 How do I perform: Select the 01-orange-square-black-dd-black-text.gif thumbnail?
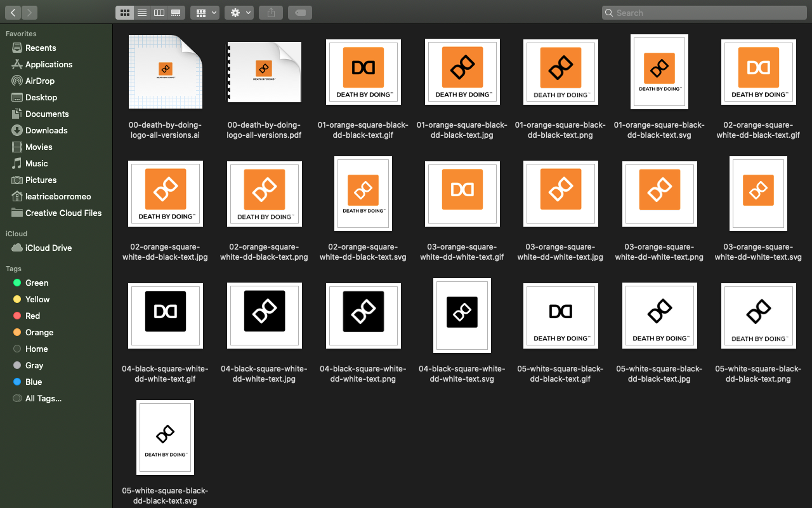pos(363,72)
